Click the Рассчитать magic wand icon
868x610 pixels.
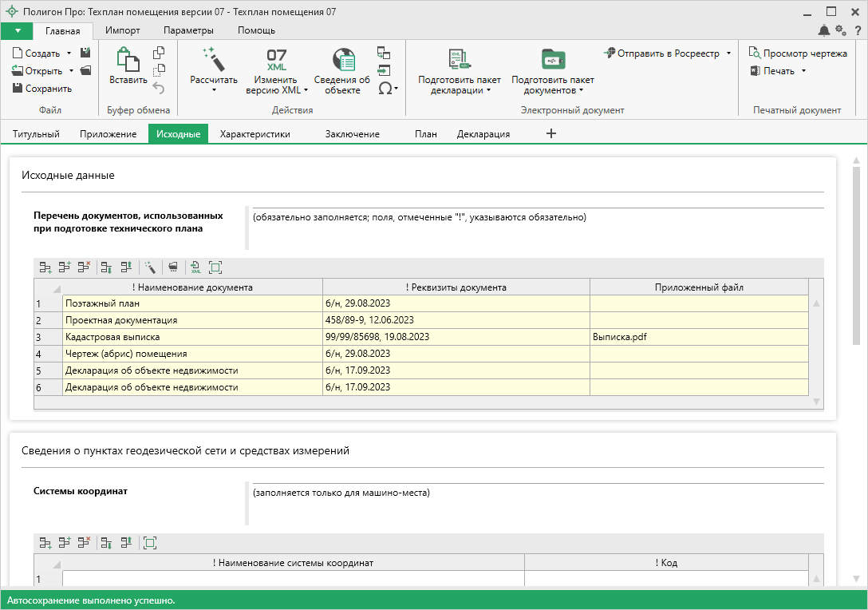(x=214, y=59)
